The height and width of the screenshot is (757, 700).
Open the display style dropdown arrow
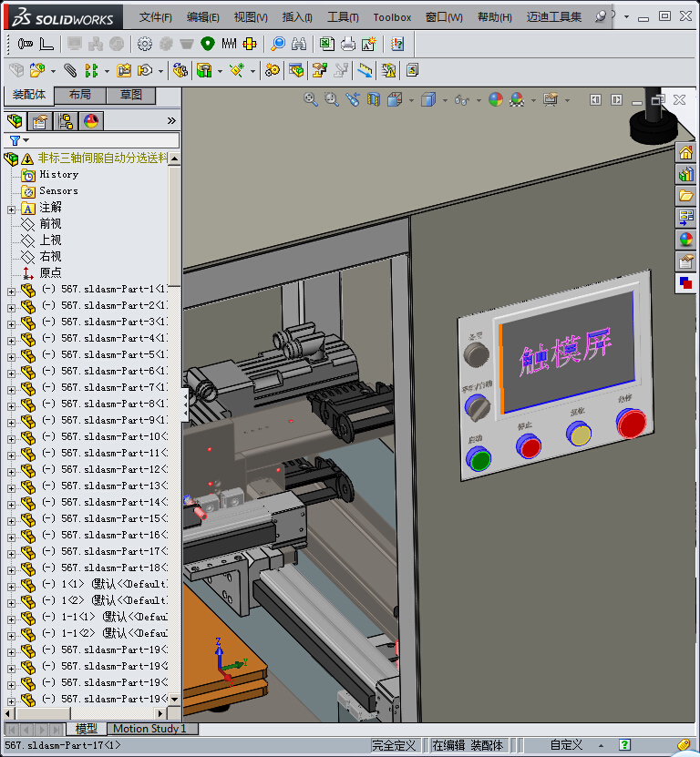444,99
